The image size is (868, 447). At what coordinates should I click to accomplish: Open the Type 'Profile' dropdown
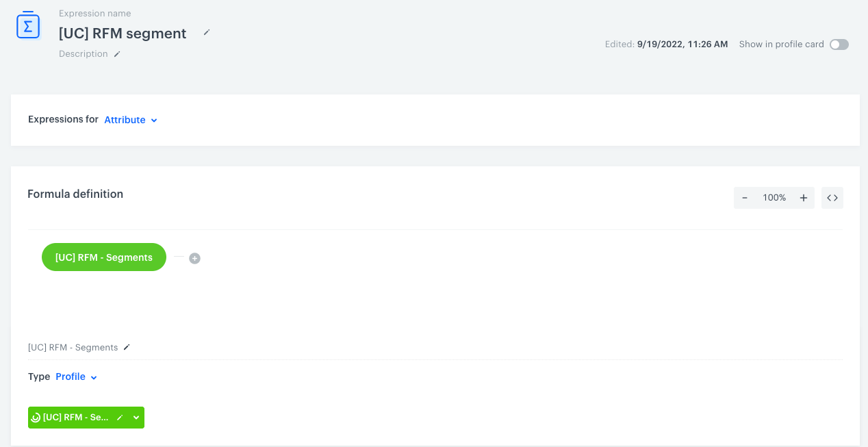[75, 376]
